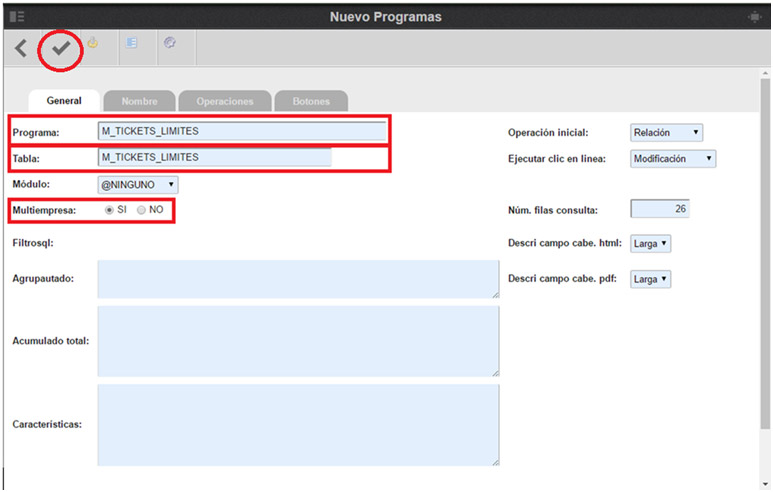The height and width of the screenshot is (492, 773).
Task: Click the Filtrosql label
Action: pos(33,243)
